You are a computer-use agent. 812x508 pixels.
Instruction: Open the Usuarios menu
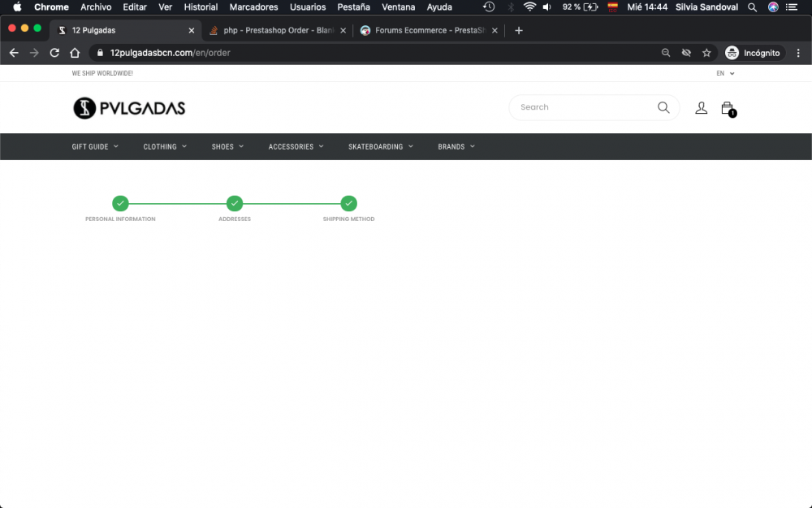[x=308, y=7]
